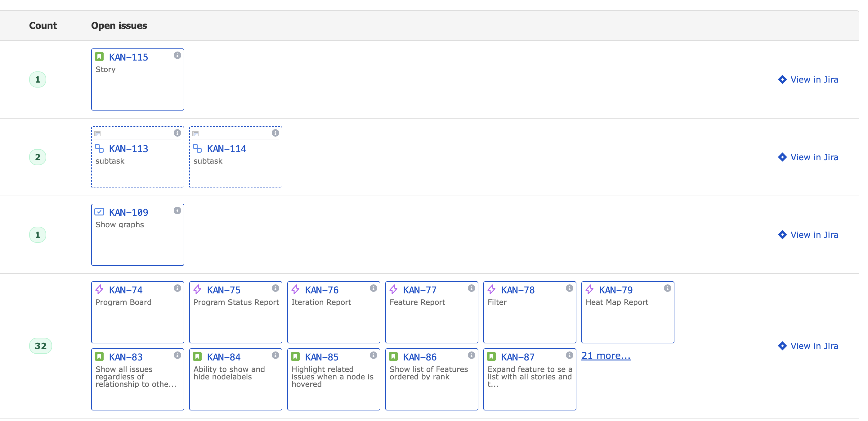
Task: Click the Open issues column header
Action: (119, 26)
